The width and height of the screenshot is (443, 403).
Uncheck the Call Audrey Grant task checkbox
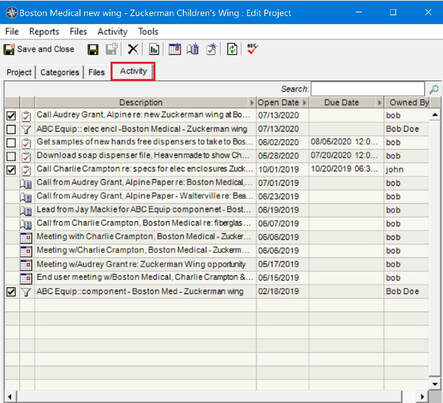coord(11,116)
